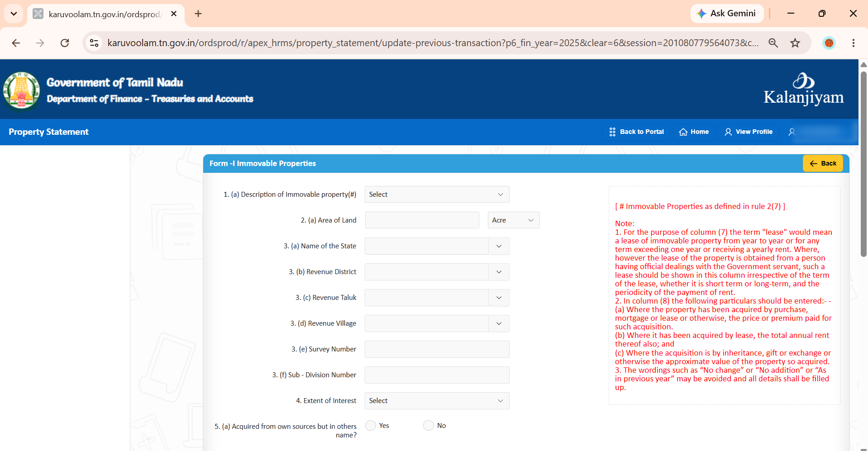The height and width of the screenshot is (451, 868).
Task: Go Back to Portal
Action: click(636, 132)
